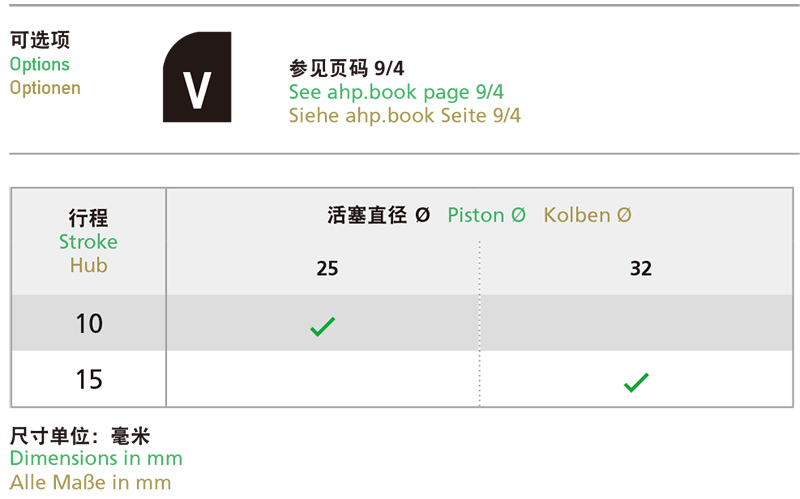The height and width of the screenshot is (499, 800).
Task: Select the stroke 15 row label
Action: [x=89, y=380]
